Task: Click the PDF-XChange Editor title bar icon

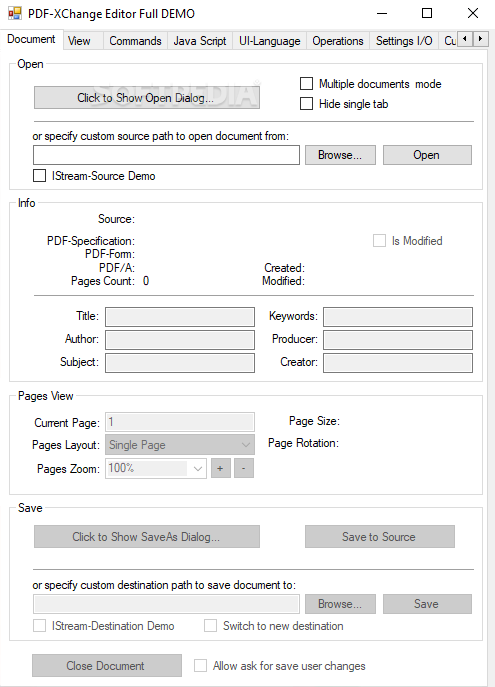Action: 14,14
